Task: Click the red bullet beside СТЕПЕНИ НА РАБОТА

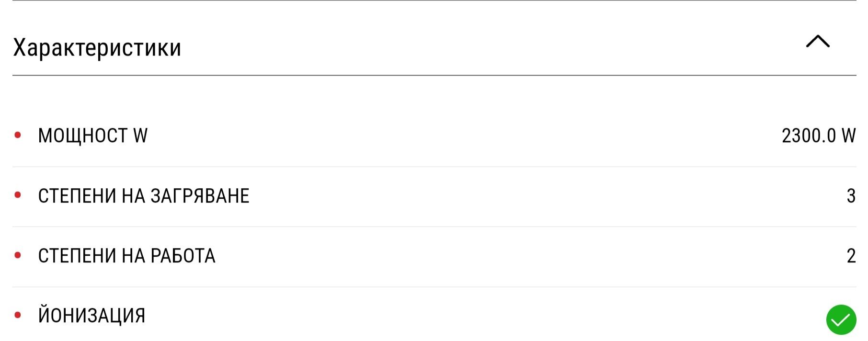Action: pos(18,255)
